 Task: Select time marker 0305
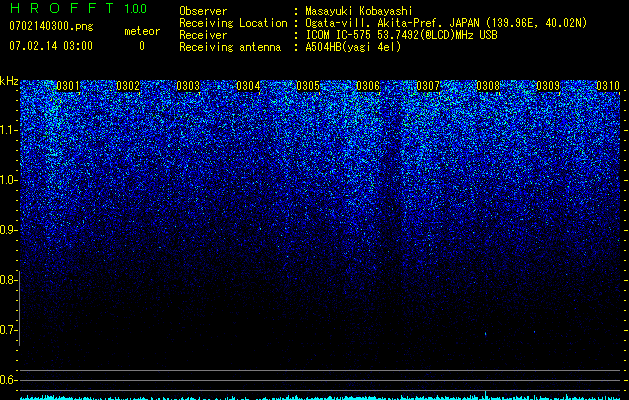coord(308,86)
